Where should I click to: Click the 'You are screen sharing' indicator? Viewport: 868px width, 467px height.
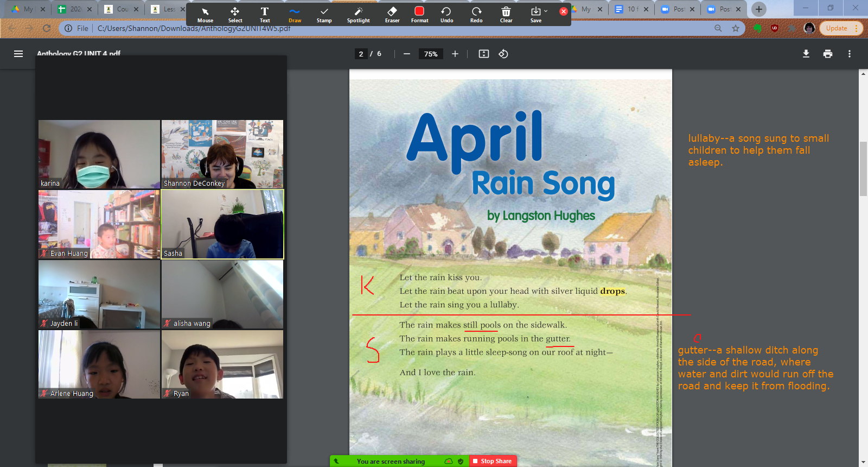(x=391, y=461)
